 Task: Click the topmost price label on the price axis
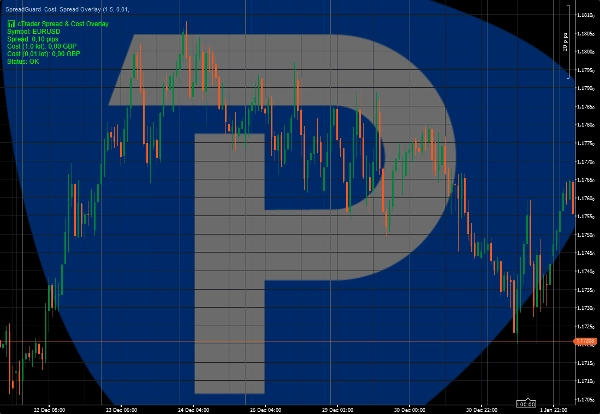click(586, 14)
